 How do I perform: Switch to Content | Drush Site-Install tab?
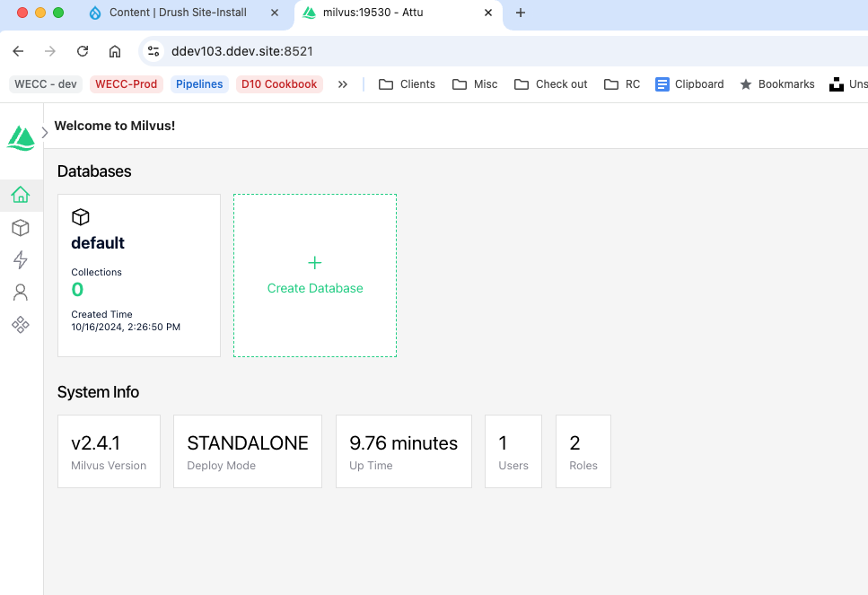pyautogui.click(x=178, y=13)
